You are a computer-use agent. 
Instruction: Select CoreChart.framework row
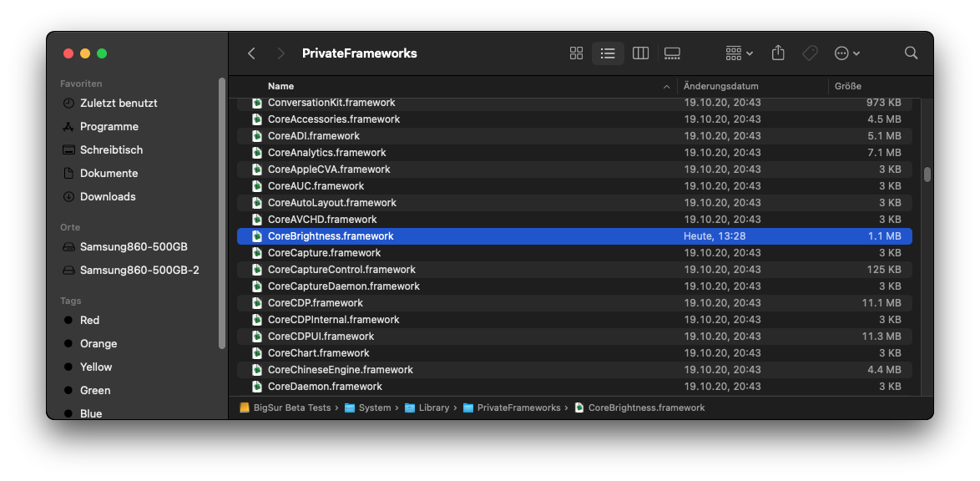click(574, 352)
